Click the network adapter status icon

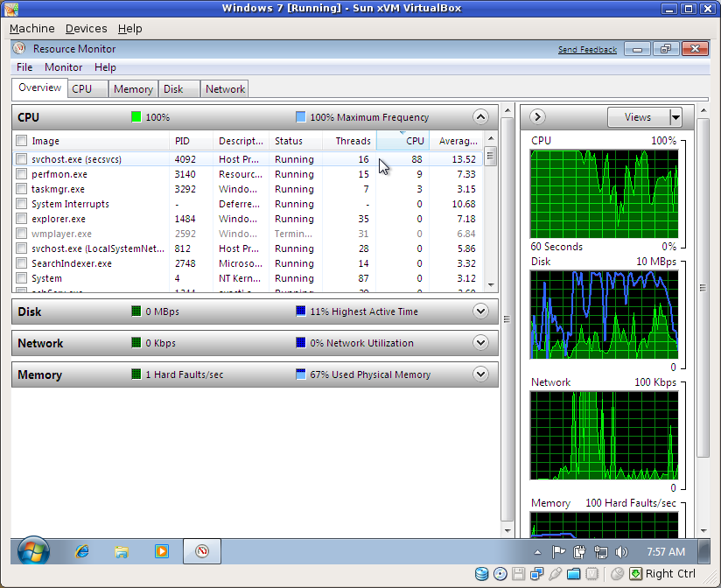click(x=536, y=573)
